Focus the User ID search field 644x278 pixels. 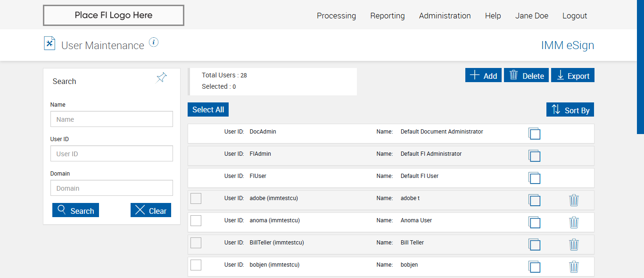pyautogui.click(x=112, y=153)
